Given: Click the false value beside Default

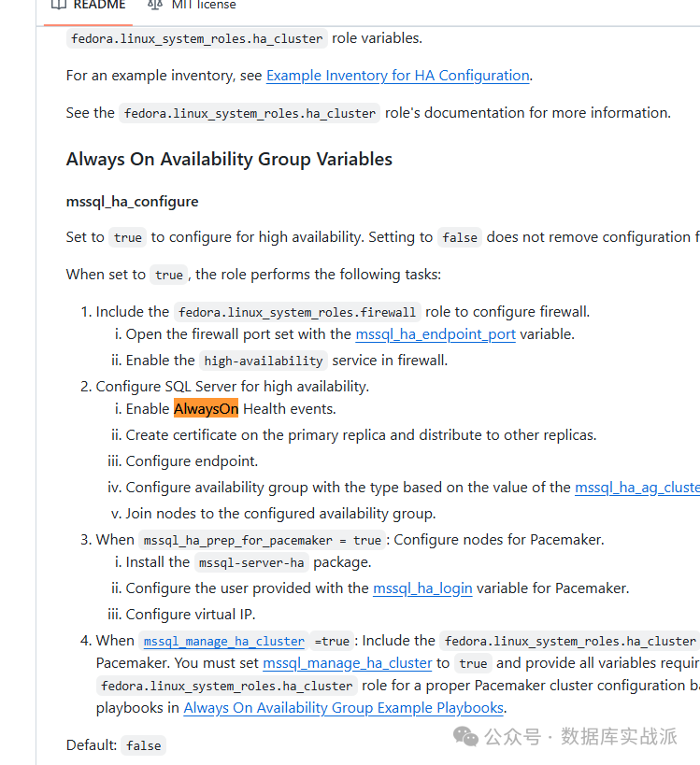Looking at the screenshot, I should coord(144,745).
